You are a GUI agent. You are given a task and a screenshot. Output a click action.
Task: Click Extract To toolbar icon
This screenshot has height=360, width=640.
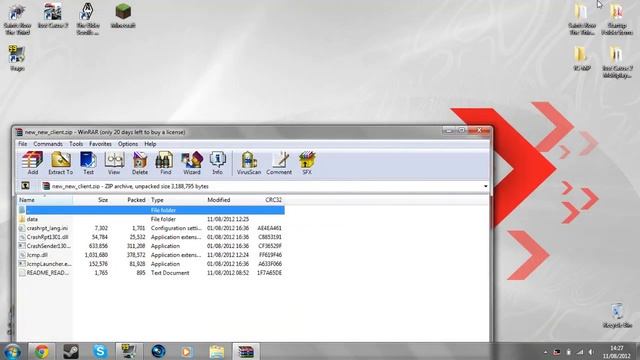coord(60,163)
